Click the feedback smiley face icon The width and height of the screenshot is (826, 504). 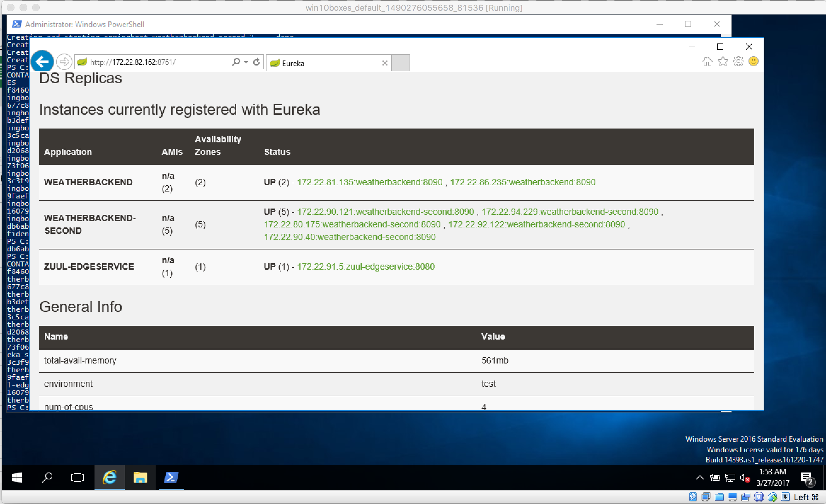(753, 61)
